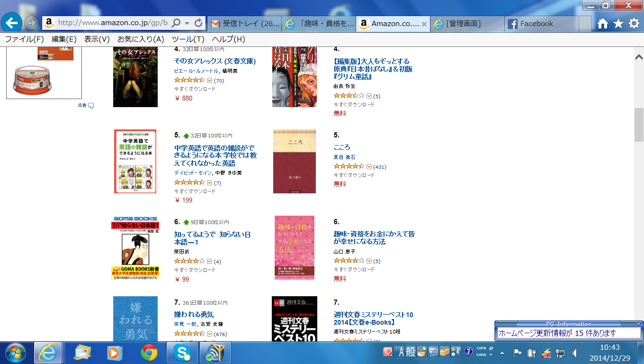Open the ツール(T) menu
This screenshot has width=644, height=364.
(x=188, y=39)
